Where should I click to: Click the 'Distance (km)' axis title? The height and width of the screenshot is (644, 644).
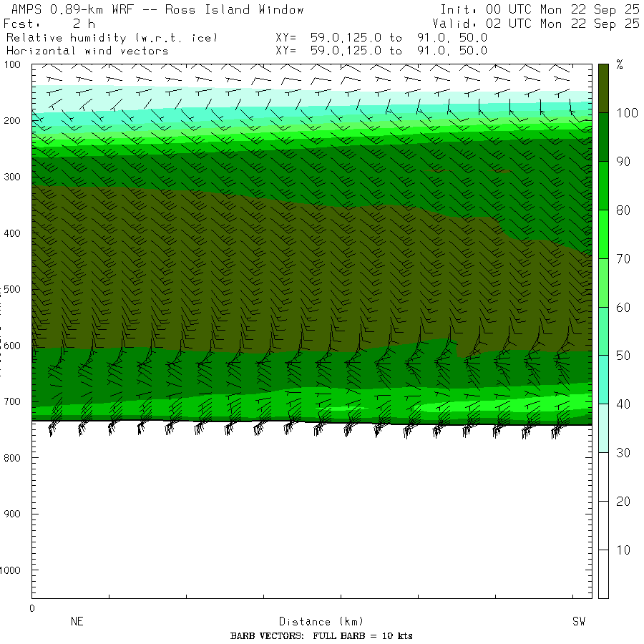pyautogui.click(x=321, y=621)
